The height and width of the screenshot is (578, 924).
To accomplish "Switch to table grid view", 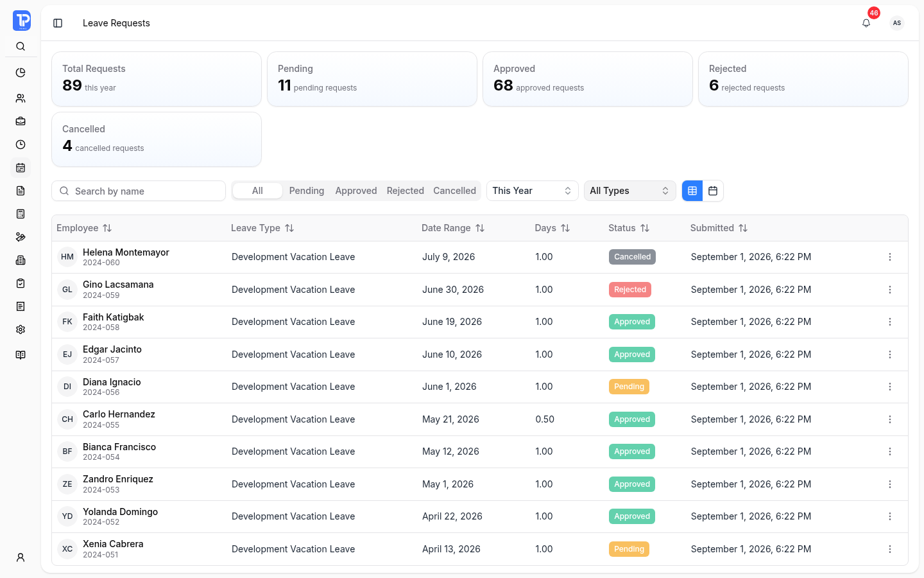I will (692, 191).
